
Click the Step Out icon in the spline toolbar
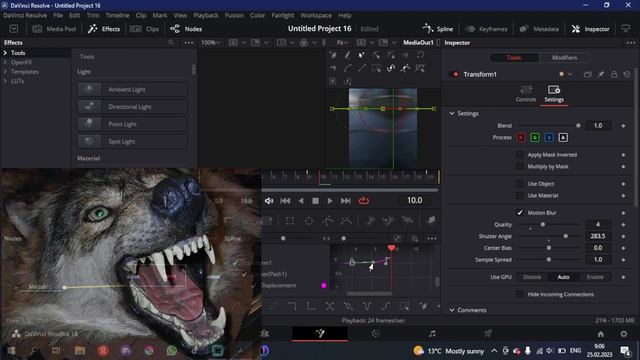point(311,306)
